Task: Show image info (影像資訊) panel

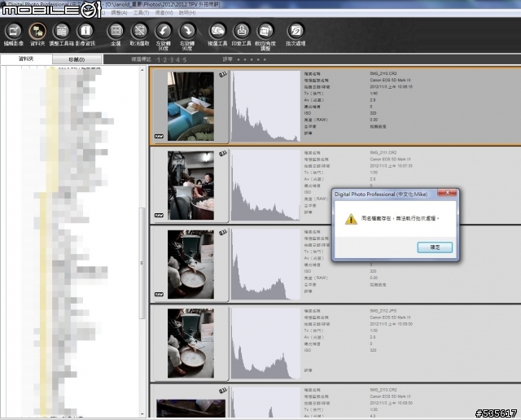Action: coord(85,34)
